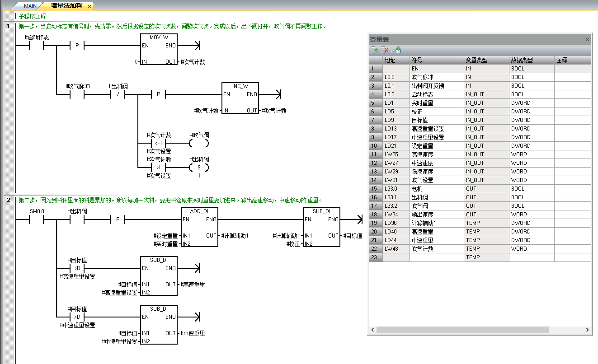Click the tab scroll left arrow
The image size is (598, 364).
(x=6, y=6)
